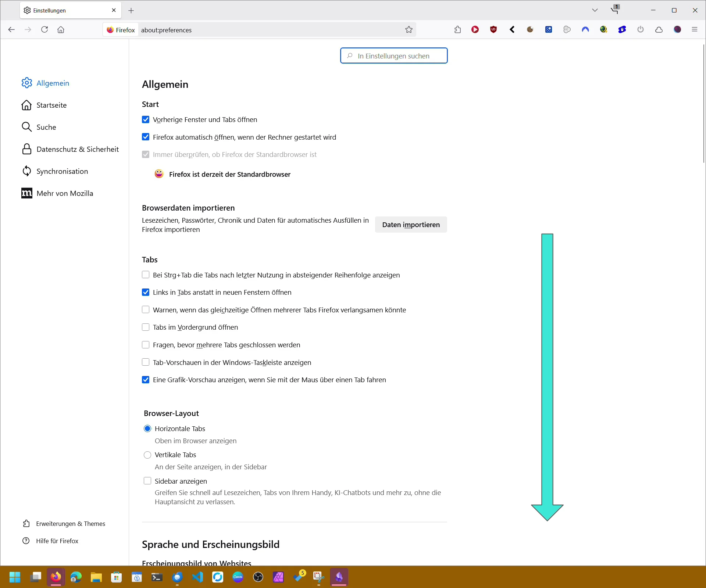Open the Startseite settings category
Screen dimensions: 706x588
pyautogui.click(x=44, y=105)
